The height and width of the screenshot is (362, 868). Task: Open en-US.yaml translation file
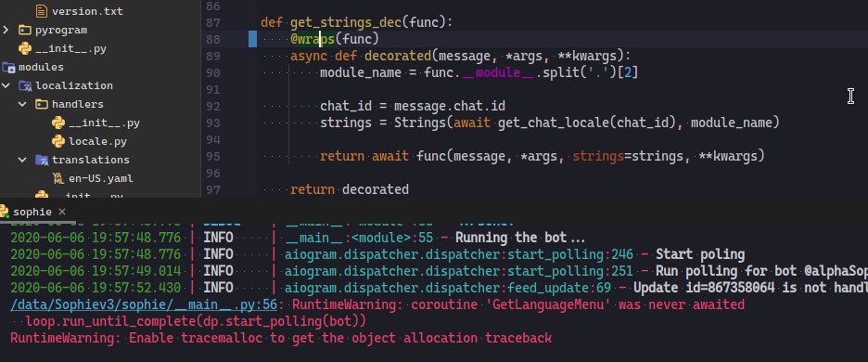point(101,178)
